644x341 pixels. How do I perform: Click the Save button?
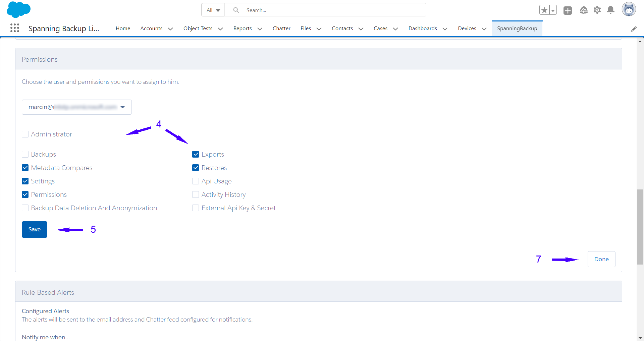pos(35,229)
